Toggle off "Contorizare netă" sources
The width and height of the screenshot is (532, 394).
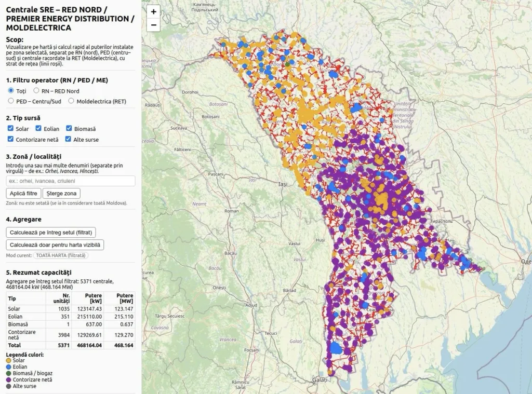click(10, 139)
